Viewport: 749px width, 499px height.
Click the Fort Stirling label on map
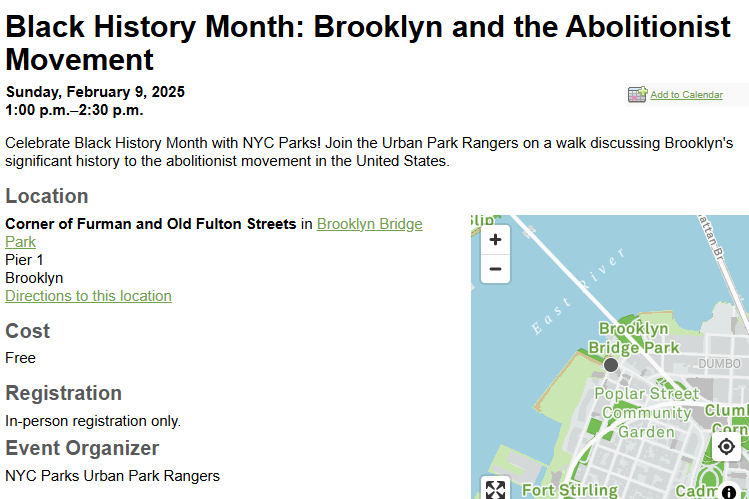coord(570,490)
